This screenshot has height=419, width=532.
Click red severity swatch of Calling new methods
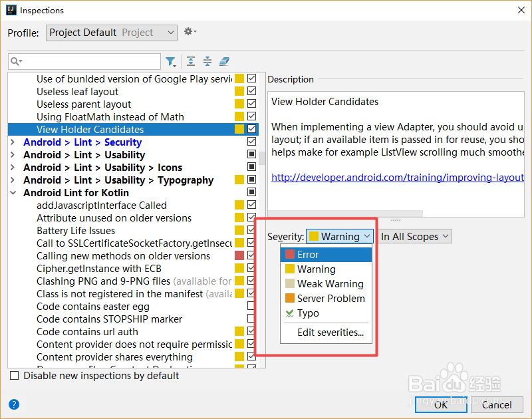(x=239, y=255)
